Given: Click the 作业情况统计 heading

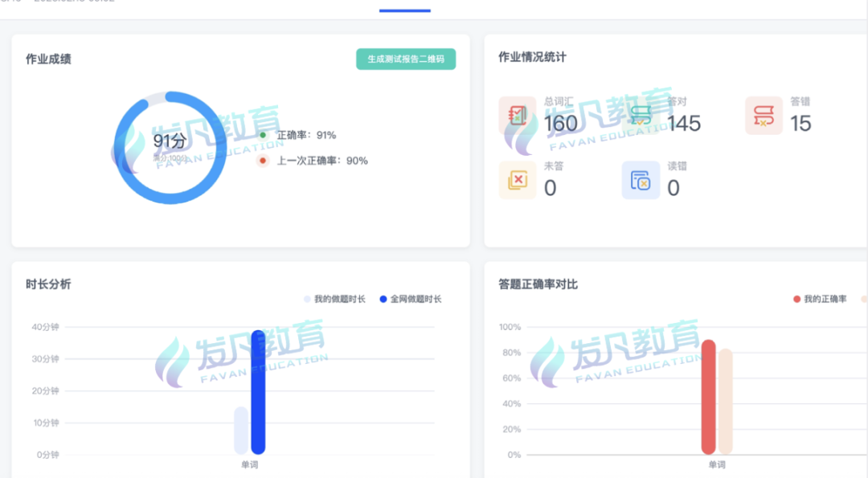Looking at the screenshot, I should point(532,57).
